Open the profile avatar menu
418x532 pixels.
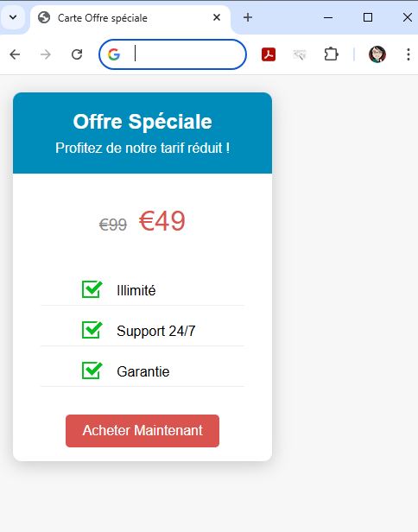(377, 54)
